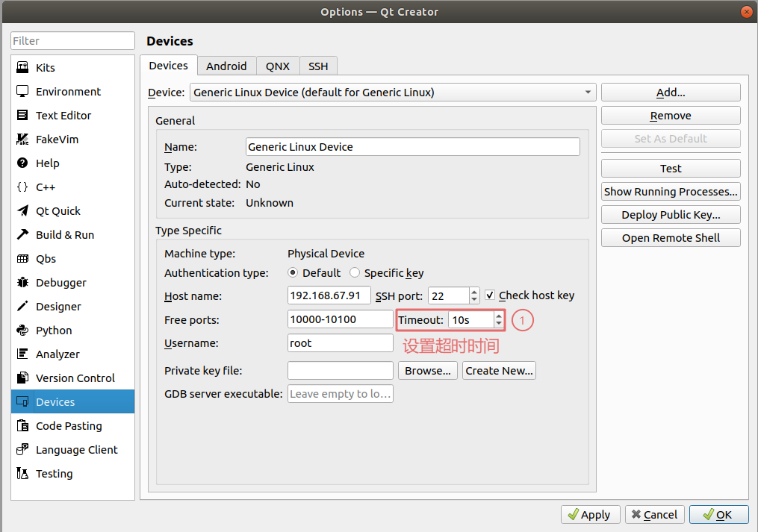
Task: Switch to the SSH tab
Action: [318, 66]
